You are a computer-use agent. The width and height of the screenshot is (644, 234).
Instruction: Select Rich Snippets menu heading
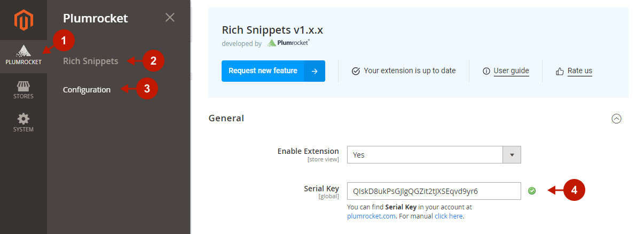pyautogui.click(x=90, y=61)
